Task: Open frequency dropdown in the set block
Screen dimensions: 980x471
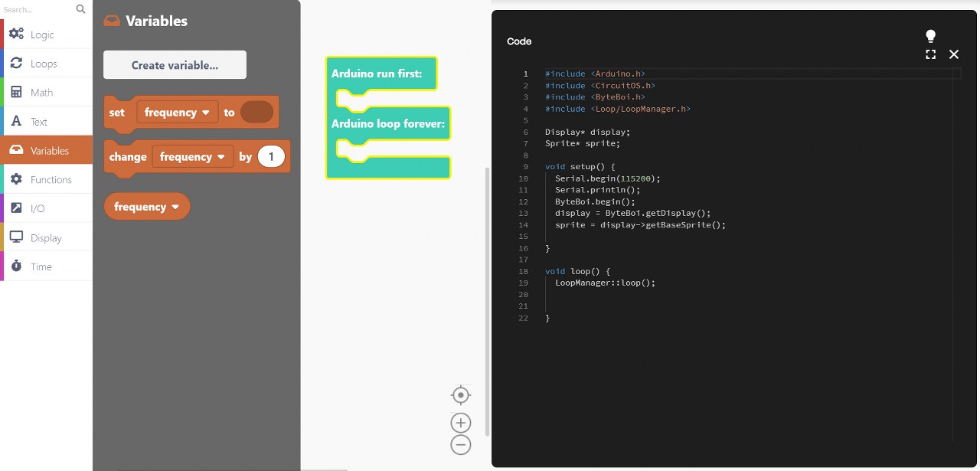Action: tap(178, 113)
